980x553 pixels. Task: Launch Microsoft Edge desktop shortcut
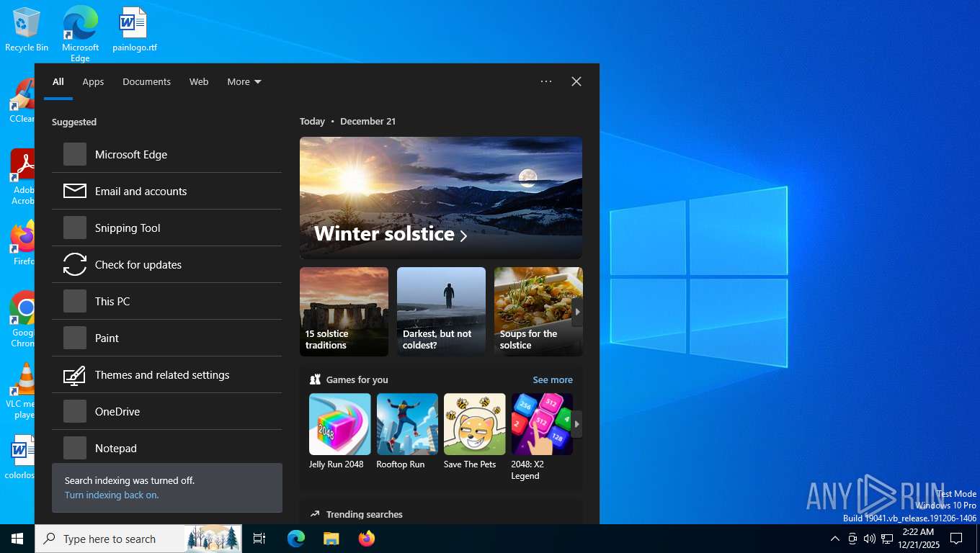click(80, 33)
